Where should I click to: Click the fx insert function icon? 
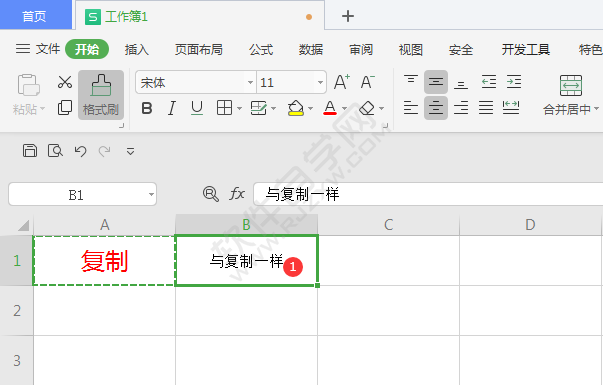(237, 193)
